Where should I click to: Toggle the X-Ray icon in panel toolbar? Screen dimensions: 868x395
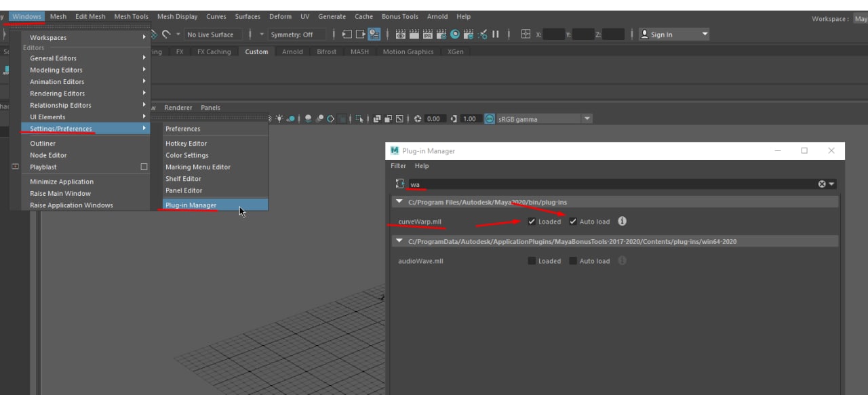(377, 119)
